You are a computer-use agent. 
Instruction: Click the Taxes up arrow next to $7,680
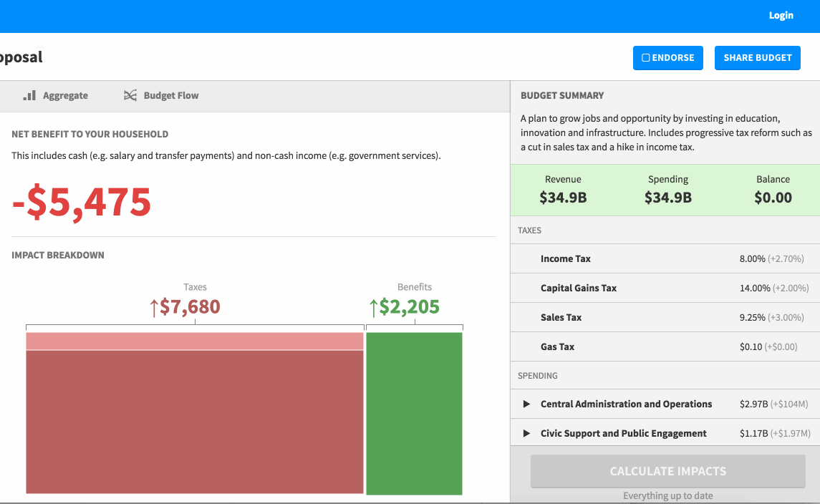coord(153,308)
